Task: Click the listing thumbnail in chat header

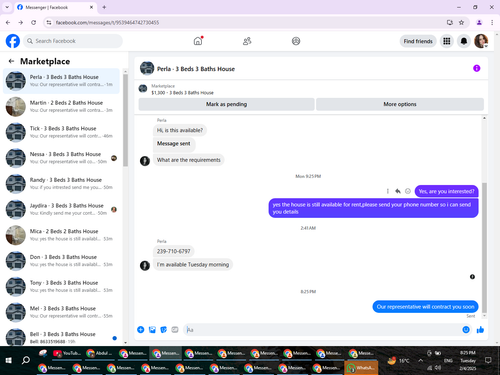Action: point(147,68)
